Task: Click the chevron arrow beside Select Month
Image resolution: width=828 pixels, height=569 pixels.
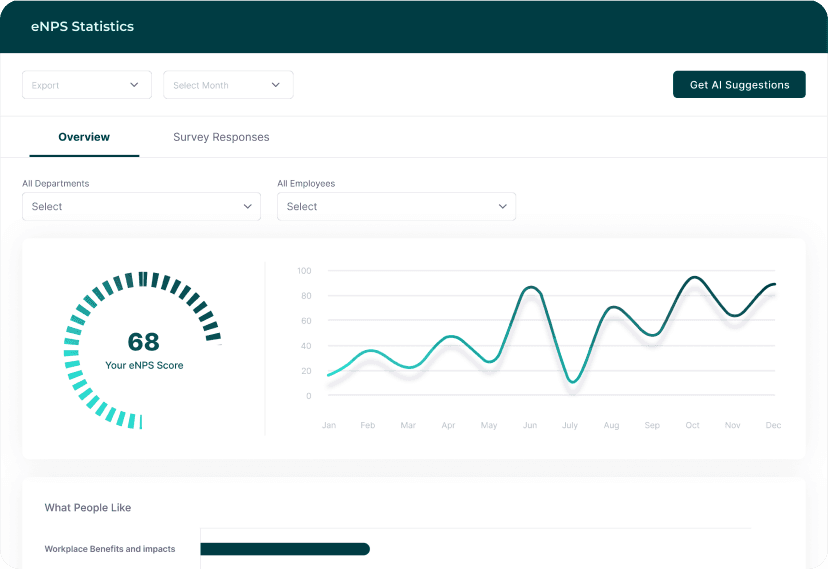Action: tap(276, 85)
